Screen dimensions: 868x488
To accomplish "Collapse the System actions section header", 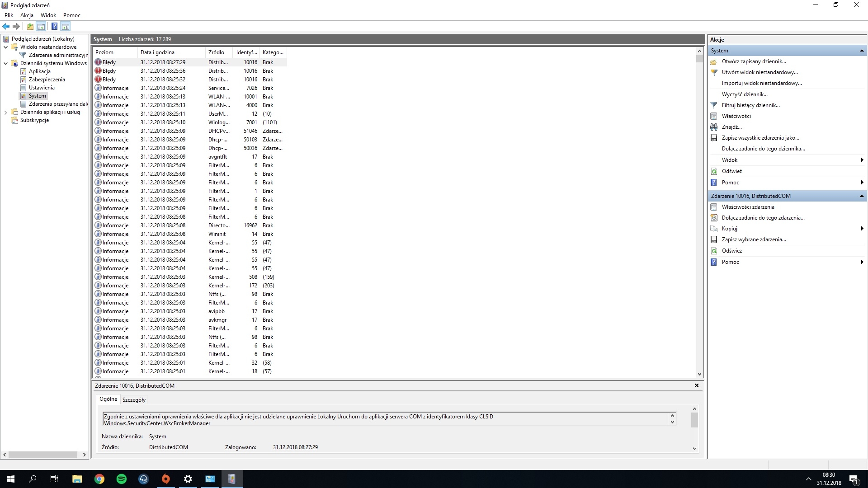I will pyautogui.click(x=862, y=51).
